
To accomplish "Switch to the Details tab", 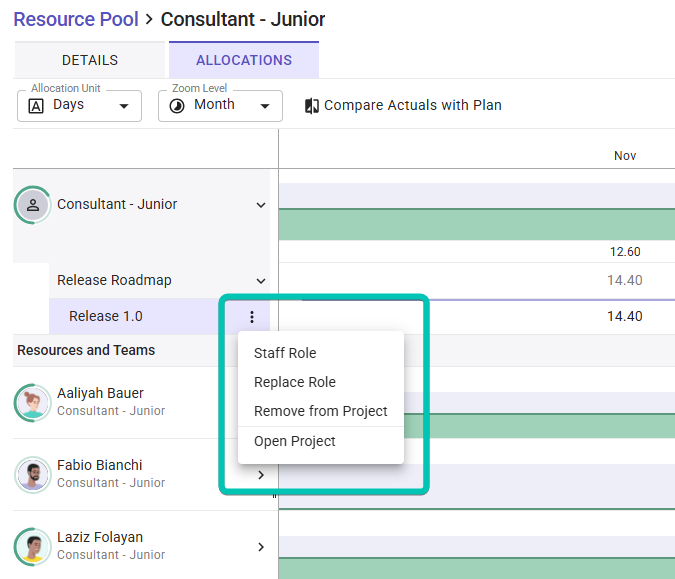I will point(90,60).
